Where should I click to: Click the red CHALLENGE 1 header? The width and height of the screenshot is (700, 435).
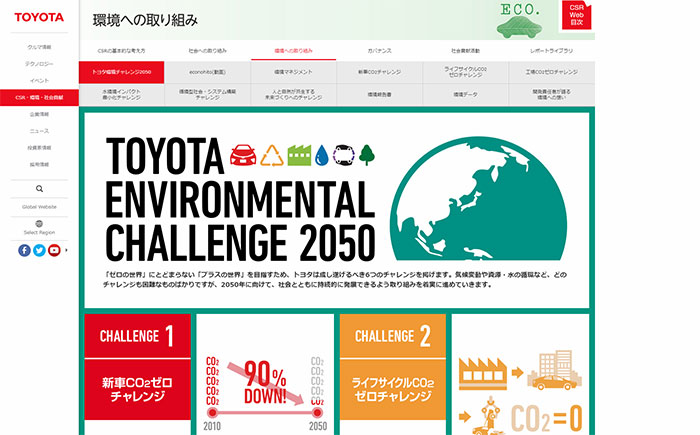pyautogui.click(x=138, y=336)
